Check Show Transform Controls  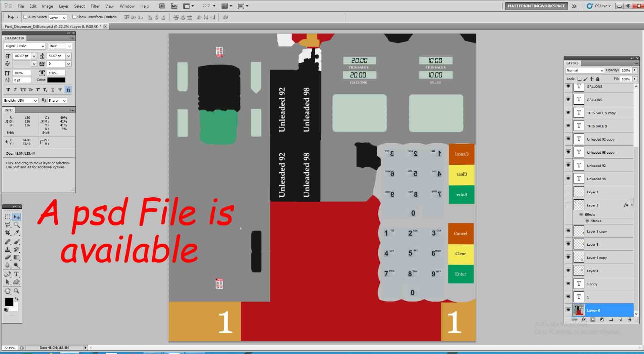pyautogui.click(x=74, y=17)
